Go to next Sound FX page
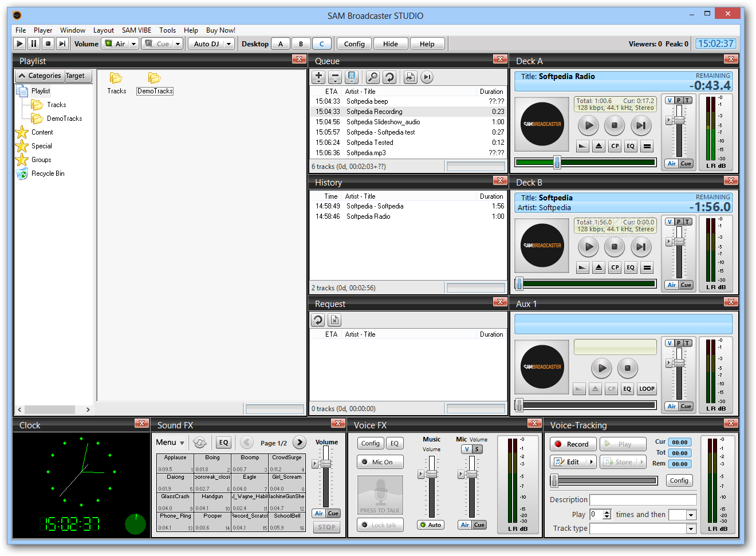Viewport: 756px width, 556px height. [300, 443]
